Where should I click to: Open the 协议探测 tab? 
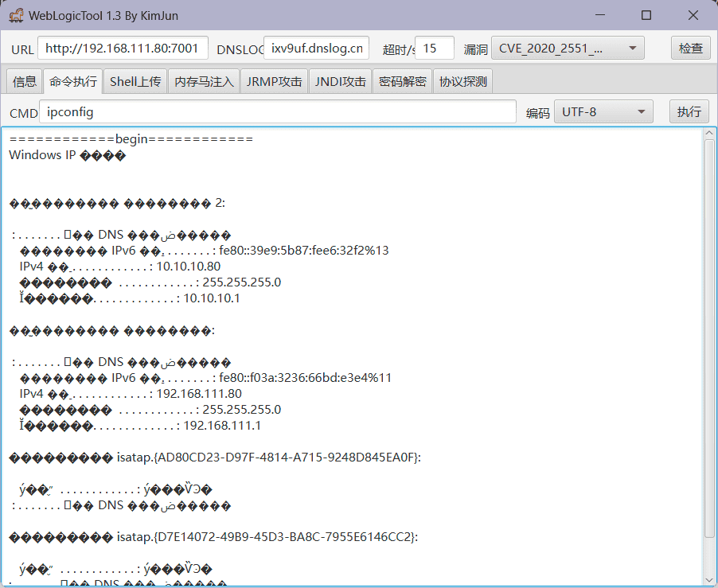(x=462, y=81)
